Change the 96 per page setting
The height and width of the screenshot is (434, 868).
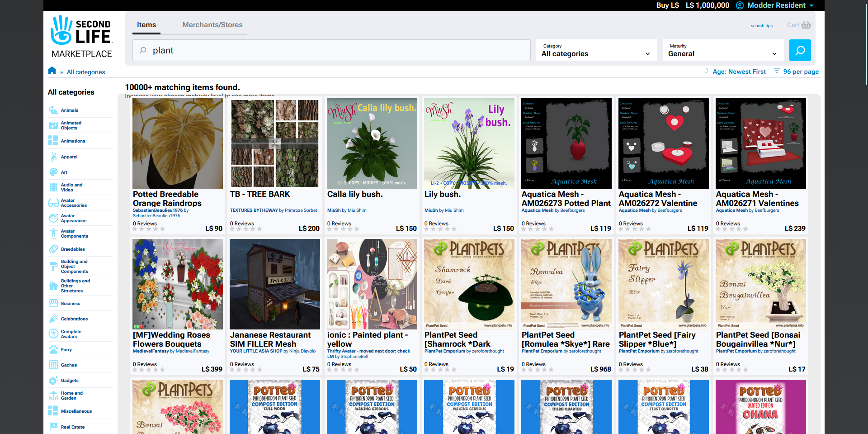point(800,72)
